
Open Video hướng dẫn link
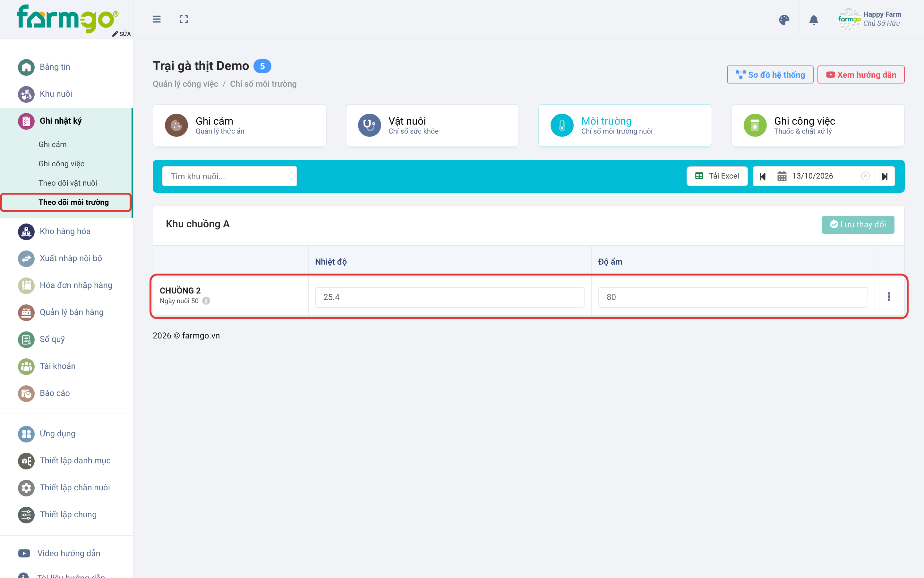click(59, 554)
